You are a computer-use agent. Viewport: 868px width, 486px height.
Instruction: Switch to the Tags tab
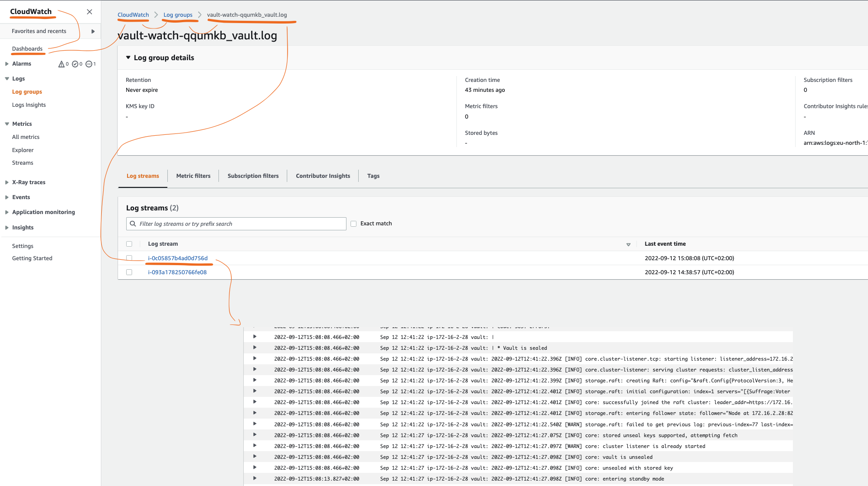pos(373,176)
